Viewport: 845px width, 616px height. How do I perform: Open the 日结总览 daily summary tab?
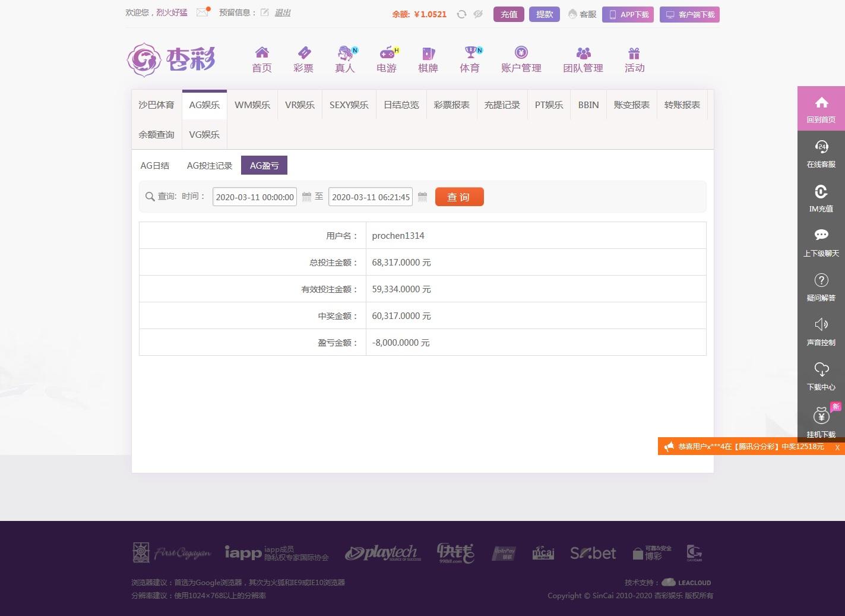coord(401,105)
